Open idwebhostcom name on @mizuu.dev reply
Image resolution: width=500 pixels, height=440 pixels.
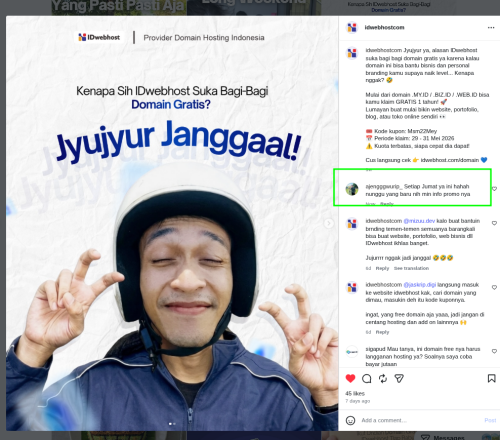[x=384, y=221]
